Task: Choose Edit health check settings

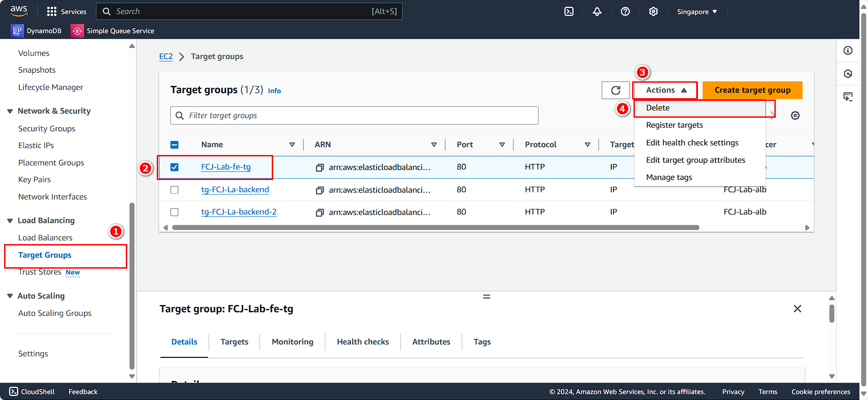Action: click(x=700, y=143)
